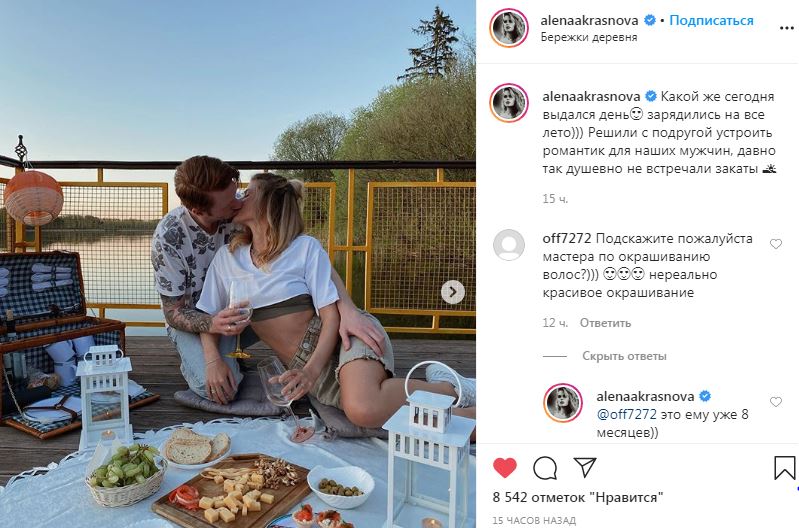
Task: Click the @off7272 mention link
Action: (626, 414)
